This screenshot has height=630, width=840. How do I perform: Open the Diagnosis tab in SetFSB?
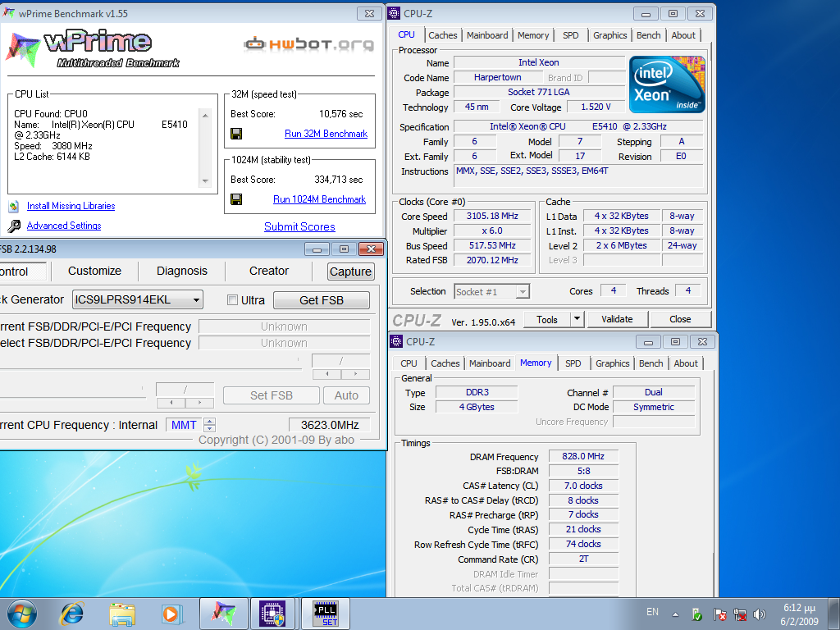182,271
